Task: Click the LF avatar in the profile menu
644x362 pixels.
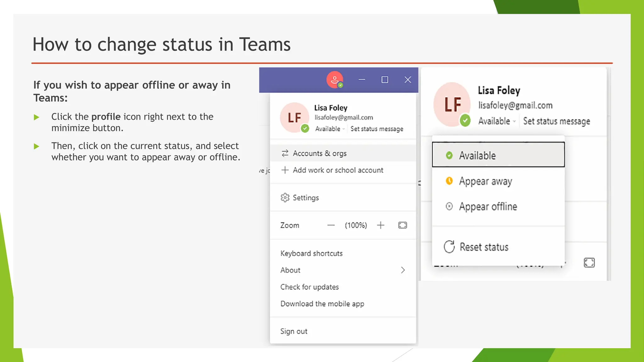Action: [295, 118]
